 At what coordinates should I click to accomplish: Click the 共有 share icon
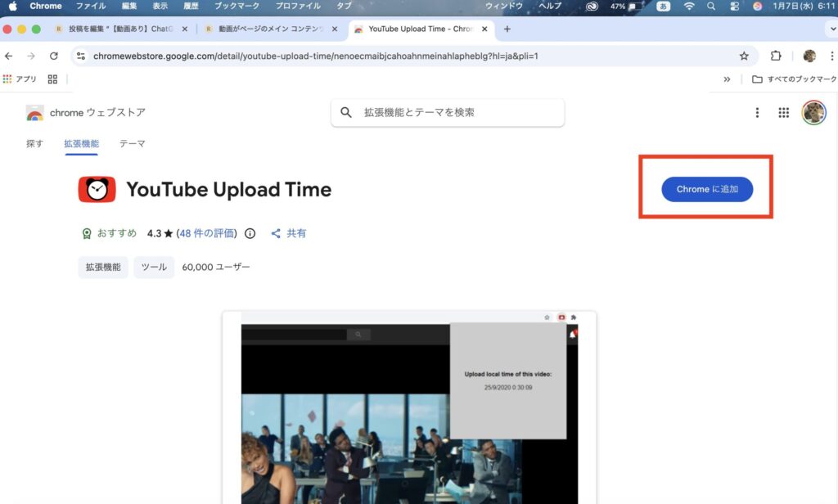coord(277,233)
